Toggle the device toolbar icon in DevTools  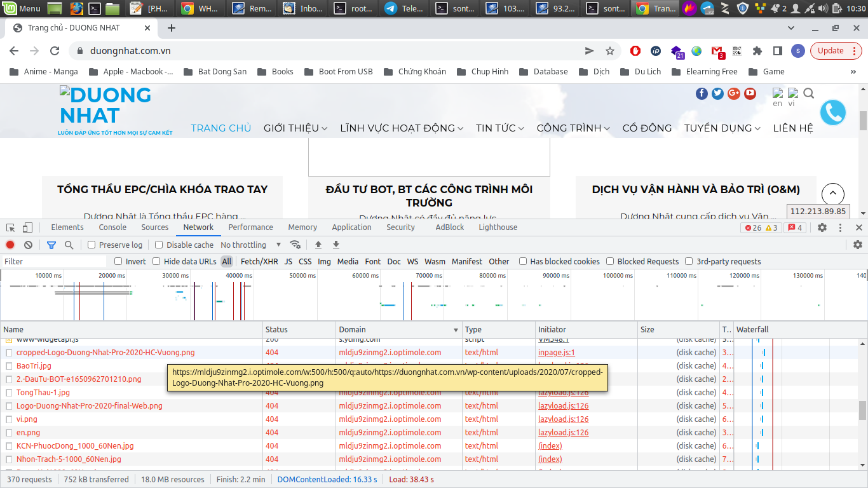coord(27,227)
